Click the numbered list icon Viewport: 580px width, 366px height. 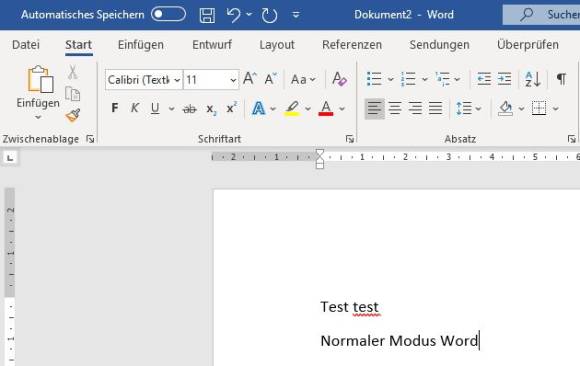(x=408, y=79)
